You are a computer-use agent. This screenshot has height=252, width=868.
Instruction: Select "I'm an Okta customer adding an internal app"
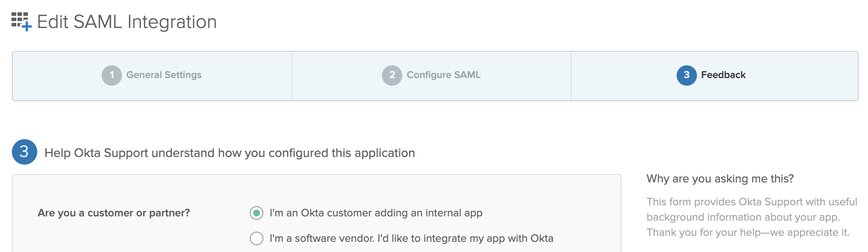pos(257,213)
